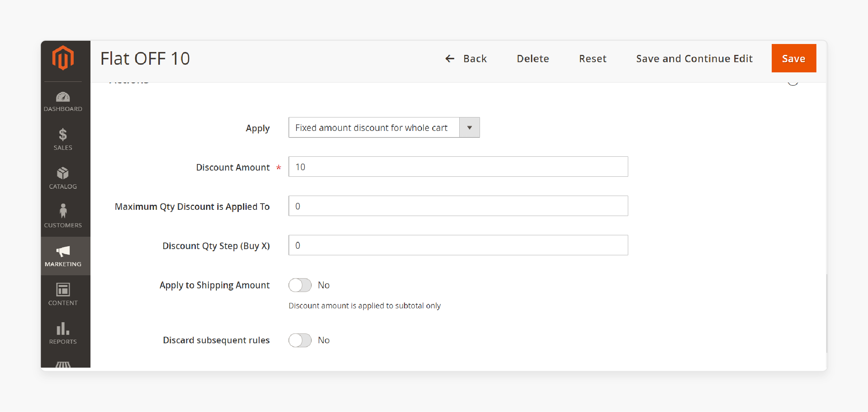Click the Save button
The width and height of the screenshot is (868, 412).
click(794, 58)
